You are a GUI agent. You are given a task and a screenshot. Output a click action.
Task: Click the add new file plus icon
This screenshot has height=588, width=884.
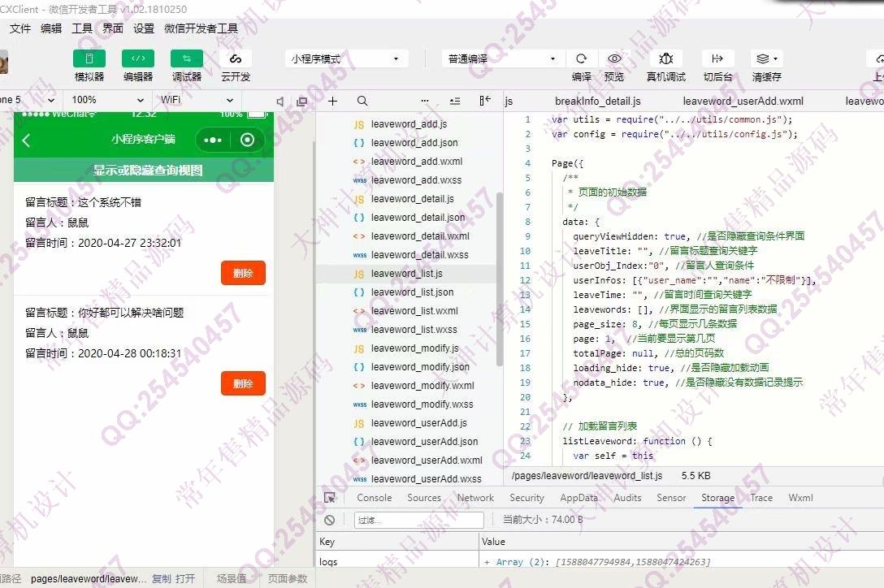pos(332,101)
